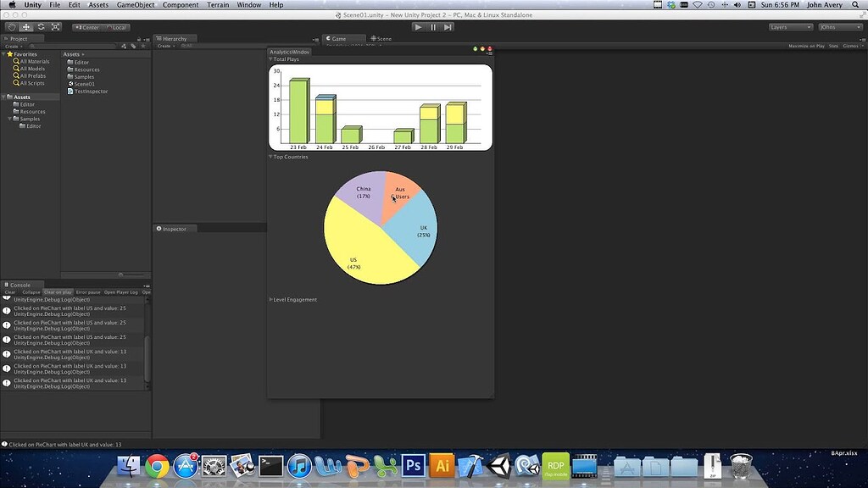This screenshot has width=868, height=488.
Task: Switch to the Scene tab
Action: [381, 38]
